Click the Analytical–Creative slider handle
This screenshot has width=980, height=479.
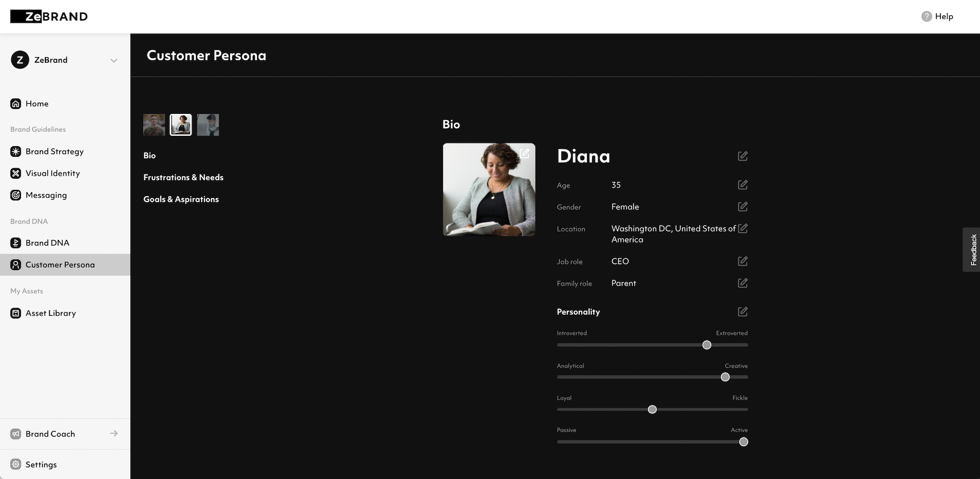point(725,377)
